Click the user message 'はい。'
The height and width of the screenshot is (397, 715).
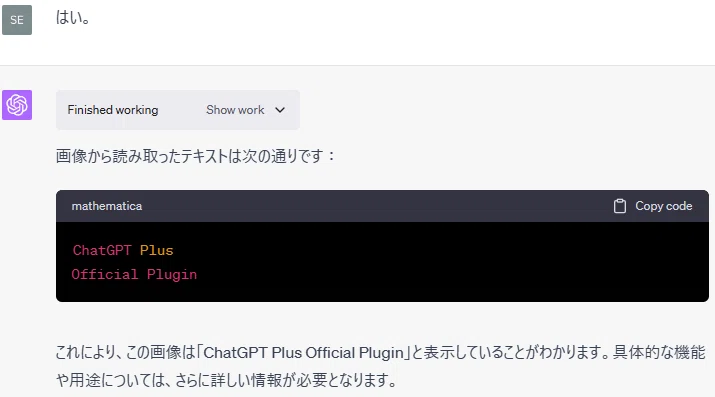point(73,18)
